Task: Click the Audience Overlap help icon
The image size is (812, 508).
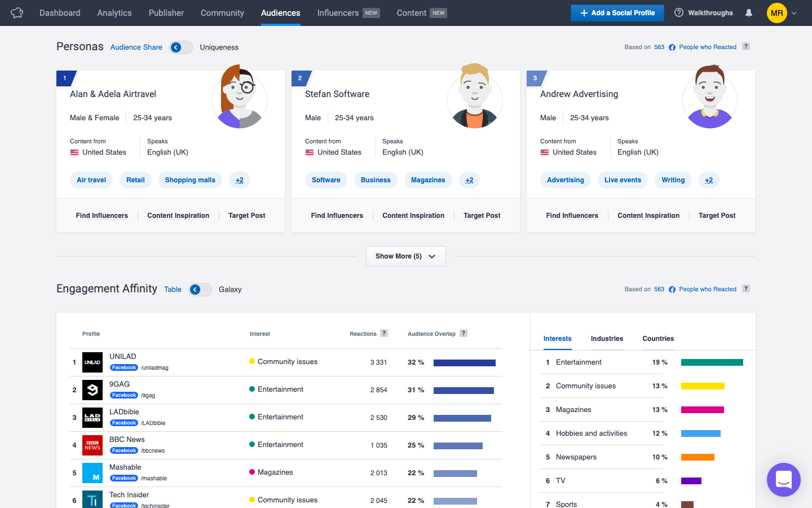Action: (463, 333)
